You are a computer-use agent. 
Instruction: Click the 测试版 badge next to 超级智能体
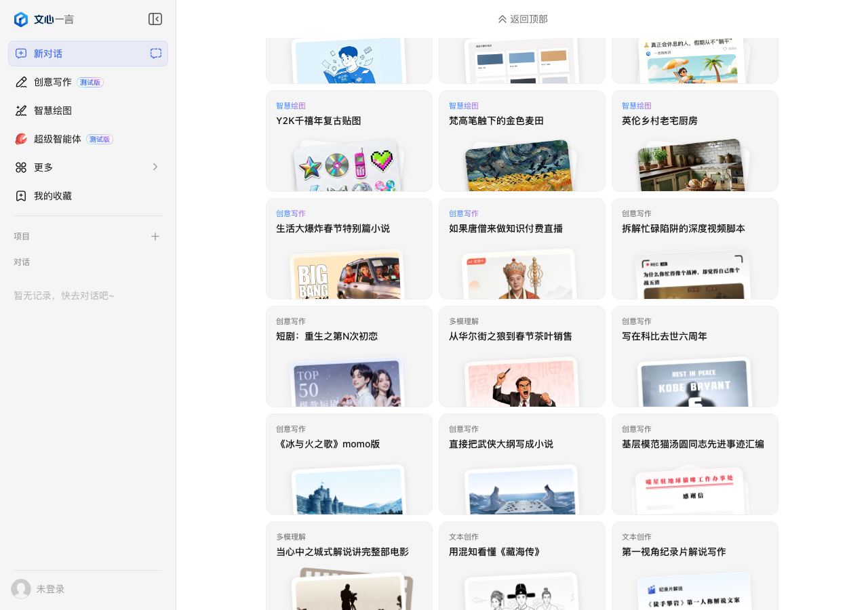click(x=100, y=139)
